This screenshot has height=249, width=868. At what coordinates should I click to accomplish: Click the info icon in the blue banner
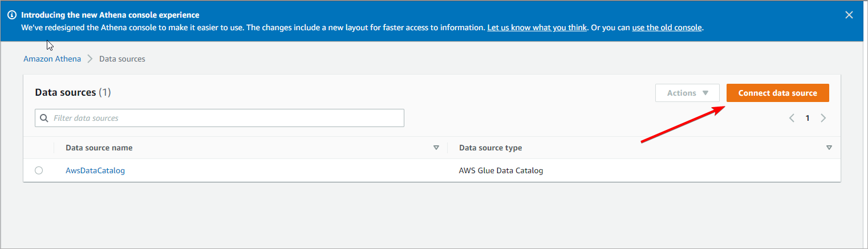(11, 15)
